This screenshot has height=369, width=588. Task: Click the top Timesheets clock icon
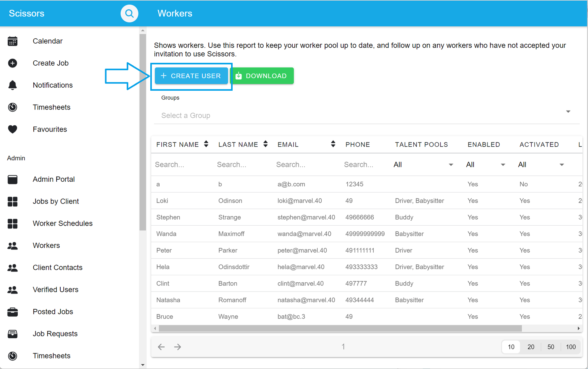pyautogui.click(x=13, y=107)
